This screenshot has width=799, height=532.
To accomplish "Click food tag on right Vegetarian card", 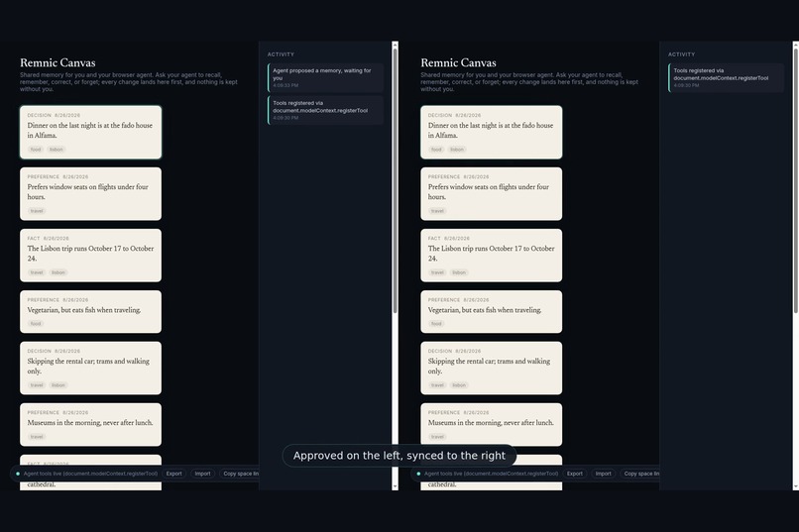I will pyautogui.click(x=436, y=324).
